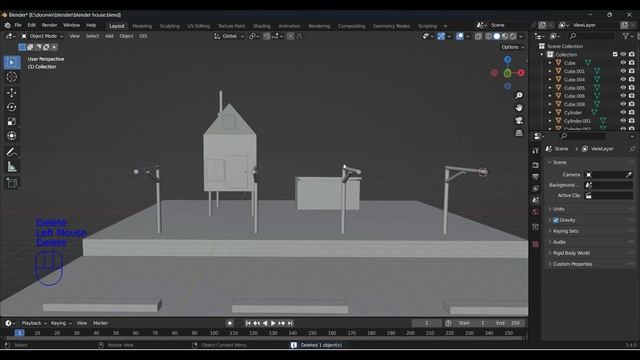Hide Cylinder via its eye icon
640x360 pixels.
tap(623, 112)
